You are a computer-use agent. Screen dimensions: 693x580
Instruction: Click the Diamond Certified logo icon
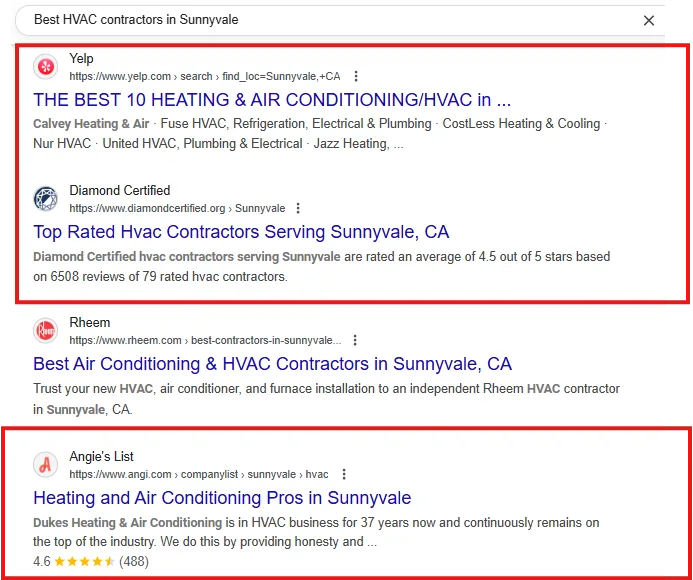click(46, 198)
